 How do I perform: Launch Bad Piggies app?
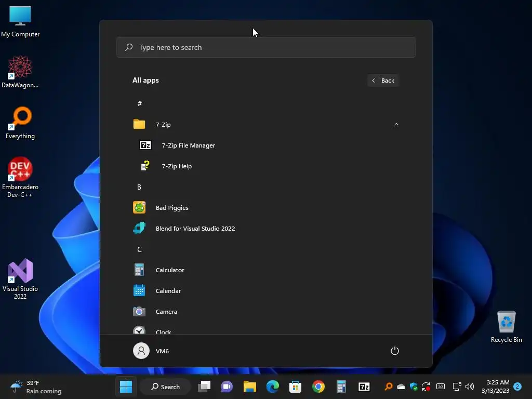coord(265,208)
